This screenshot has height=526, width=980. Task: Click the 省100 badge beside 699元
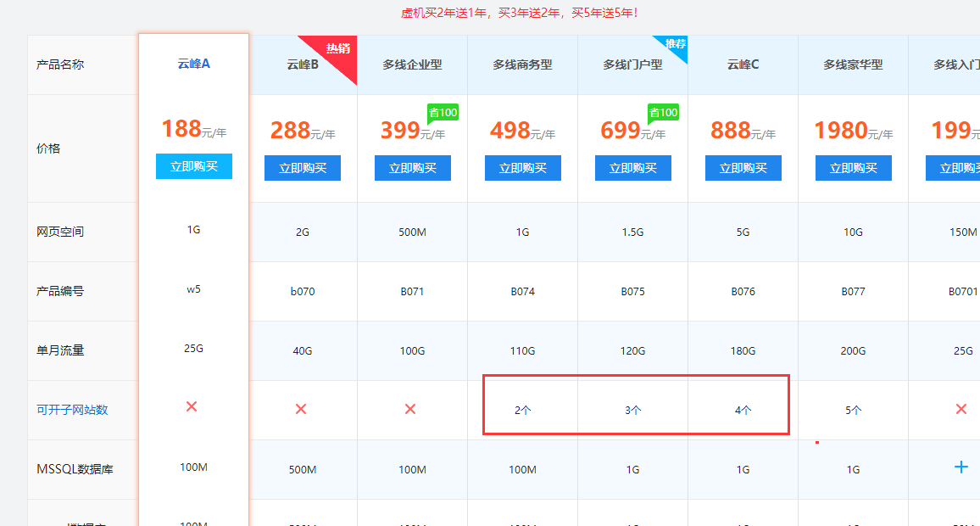(x=663, y=111)
